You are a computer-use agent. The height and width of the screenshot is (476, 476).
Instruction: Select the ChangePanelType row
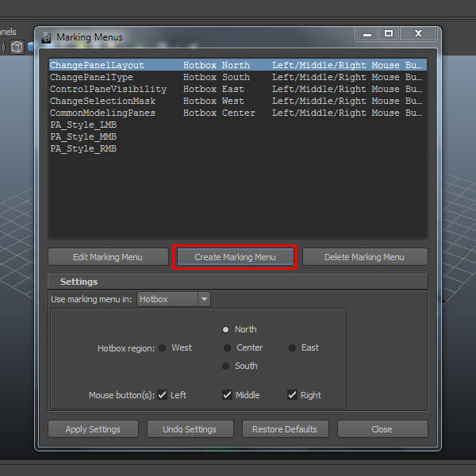(x=238, y=77)
